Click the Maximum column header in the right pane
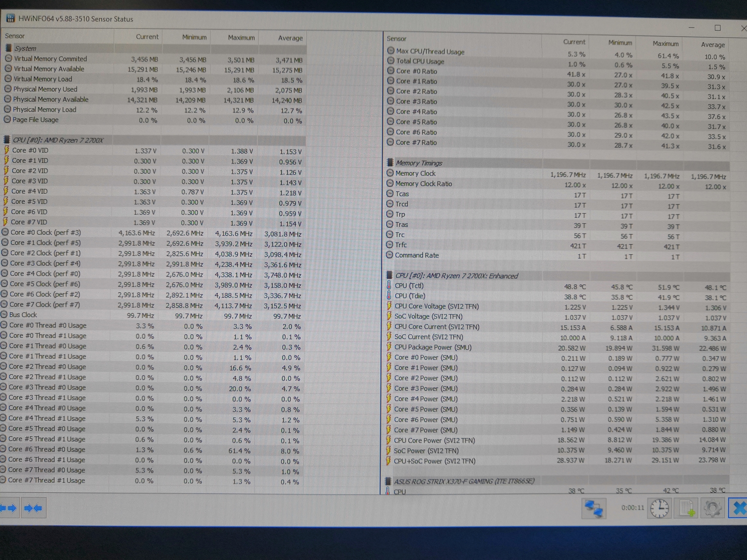This screenshot has width=747, height=560. [x=665, y=43]
